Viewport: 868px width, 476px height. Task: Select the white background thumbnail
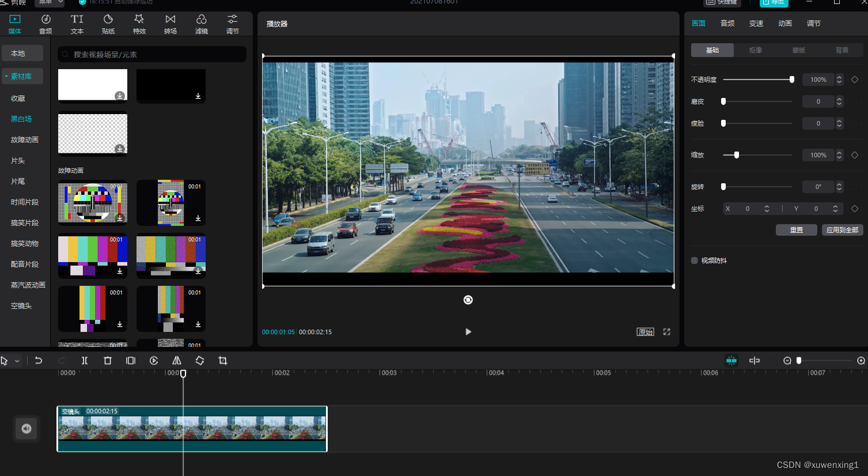93,85
